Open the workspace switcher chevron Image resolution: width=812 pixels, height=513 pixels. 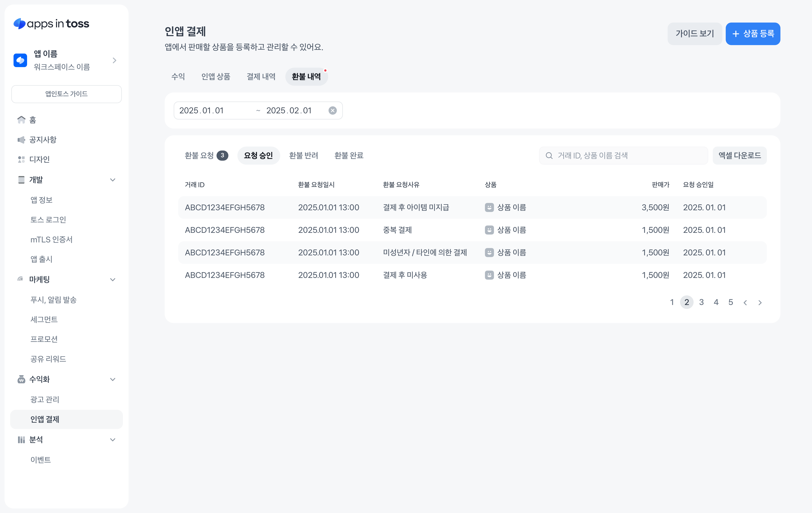pos(114,60)
